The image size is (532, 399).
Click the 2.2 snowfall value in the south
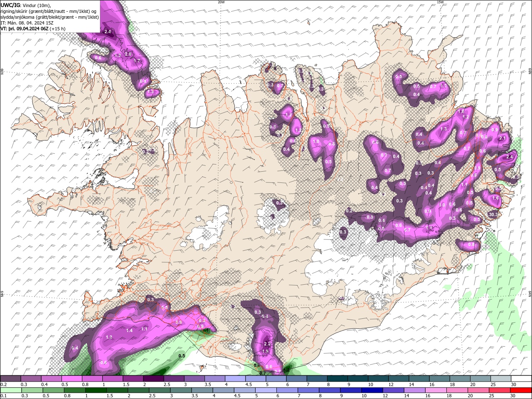(x=267, y=344)
